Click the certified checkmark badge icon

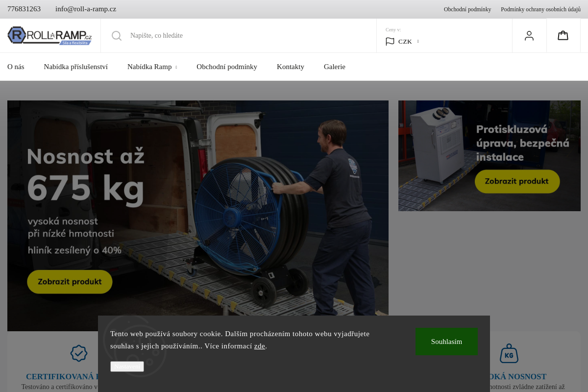point(79,353)
